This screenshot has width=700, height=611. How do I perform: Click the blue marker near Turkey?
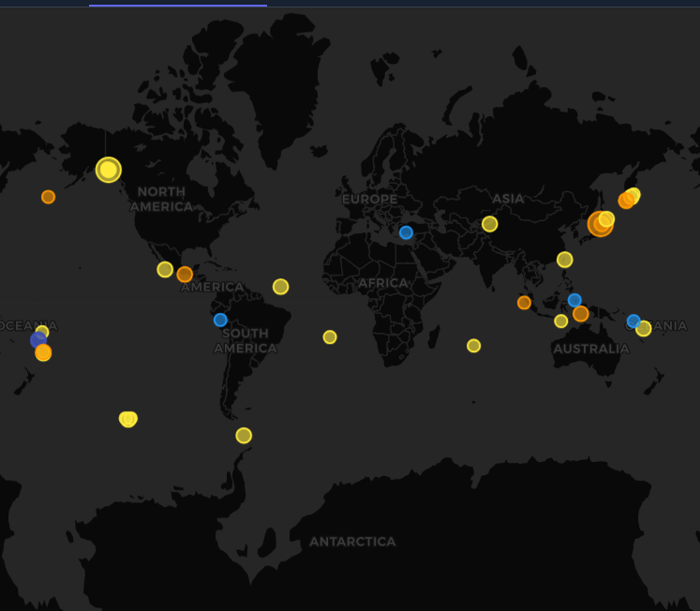[406, 232]
